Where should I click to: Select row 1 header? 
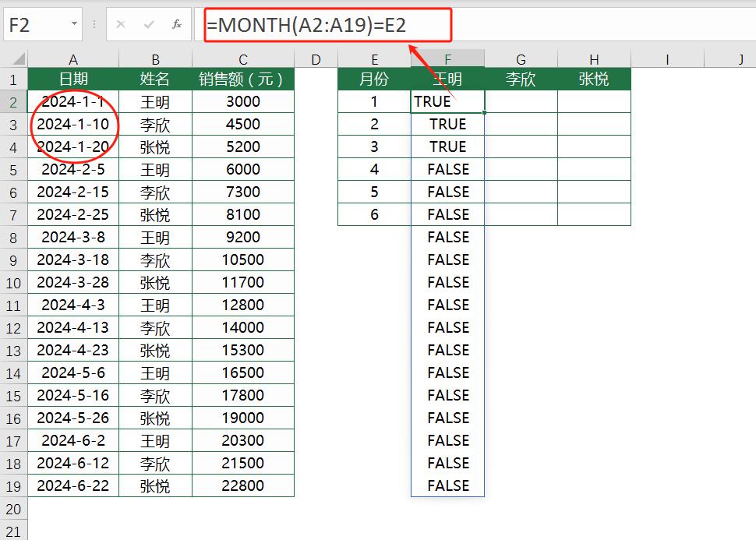(x=13, y=79)
